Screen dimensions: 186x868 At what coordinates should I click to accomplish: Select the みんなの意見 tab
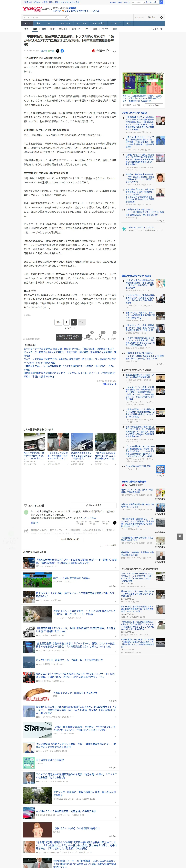point(98,24)
